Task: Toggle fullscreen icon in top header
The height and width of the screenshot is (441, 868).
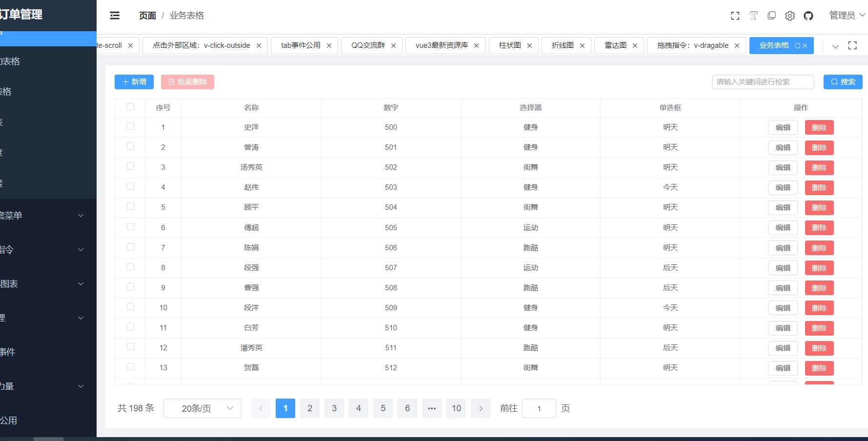Action: point(735,16)
